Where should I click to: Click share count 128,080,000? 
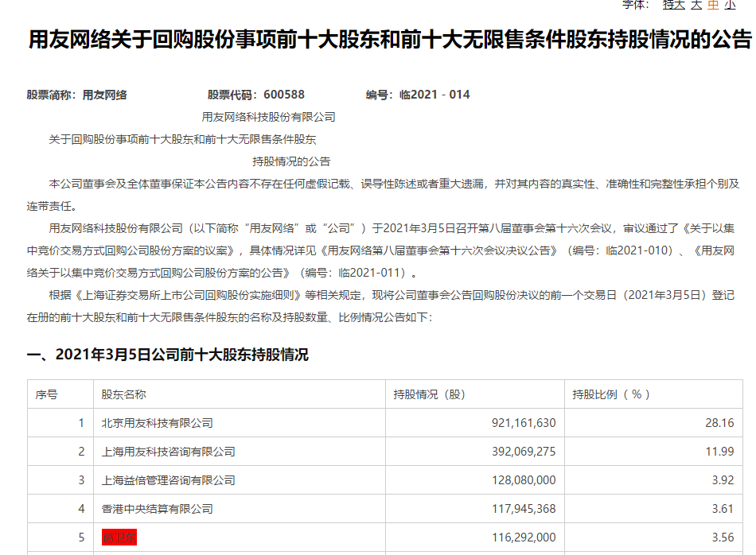[x=524, y=480]
